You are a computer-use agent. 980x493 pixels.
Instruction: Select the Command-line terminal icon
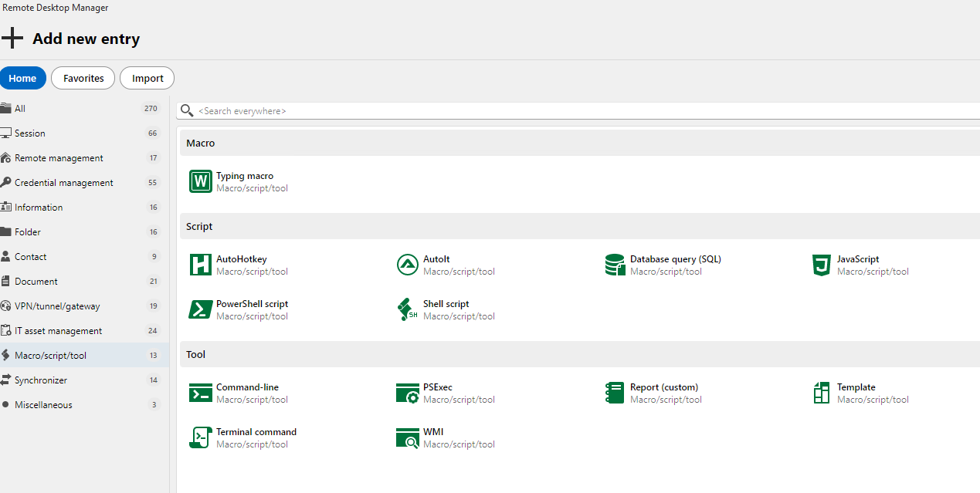pyautogui.click(x=201, y=393)
